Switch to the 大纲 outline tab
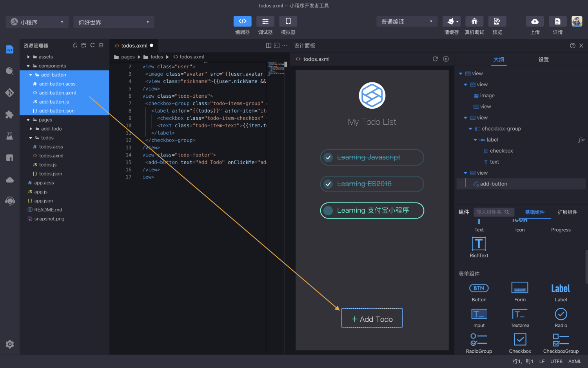The width and height of the screenshot is (588, 368). [x=499, y=60]
